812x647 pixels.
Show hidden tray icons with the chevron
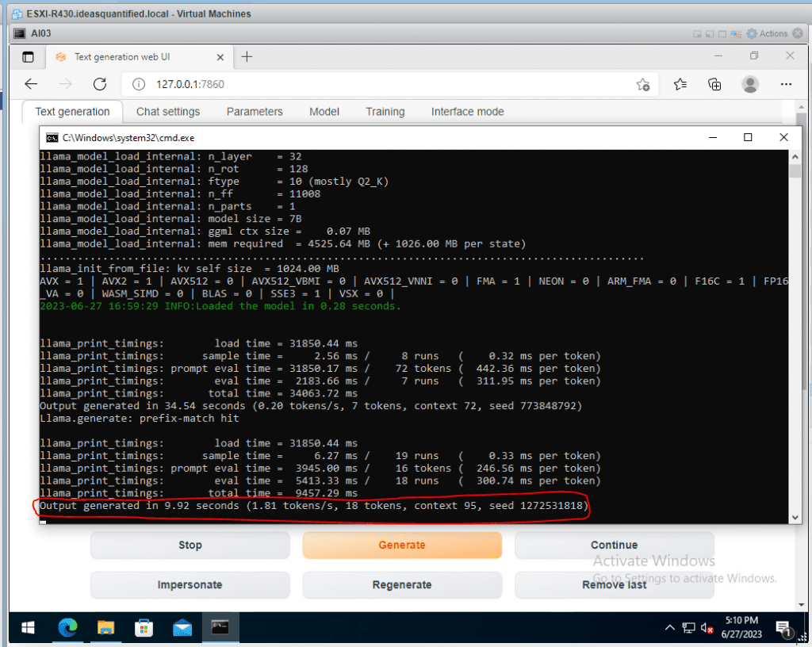pyautogui.click(x=669, y=628)
